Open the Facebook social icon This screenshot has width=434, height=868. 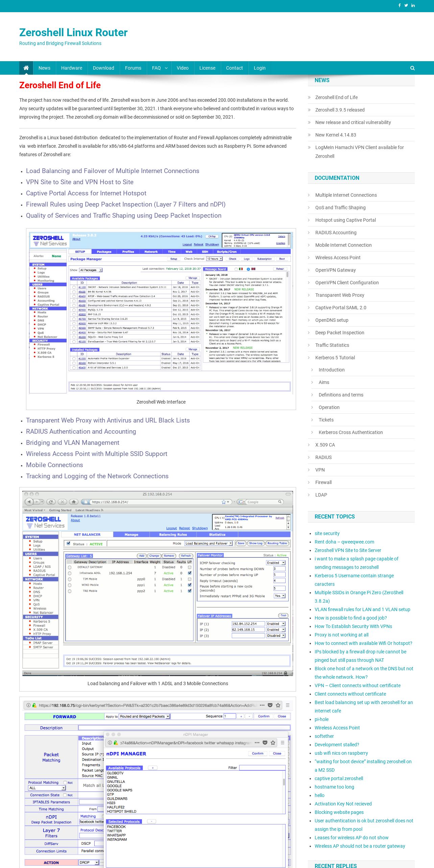click(x=400, y=5)
